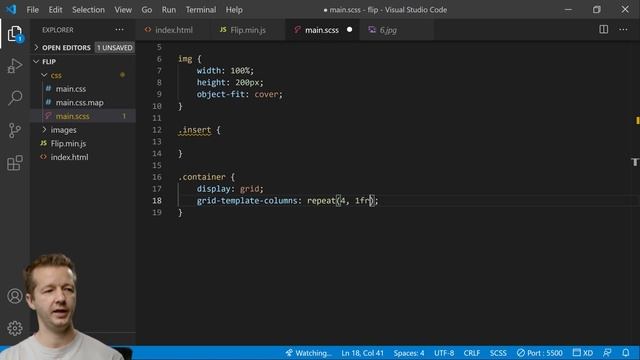Viewport: 640px width, 360px height.
Task: Click the overview ruler warning marker
Action: tap(637, 120)
